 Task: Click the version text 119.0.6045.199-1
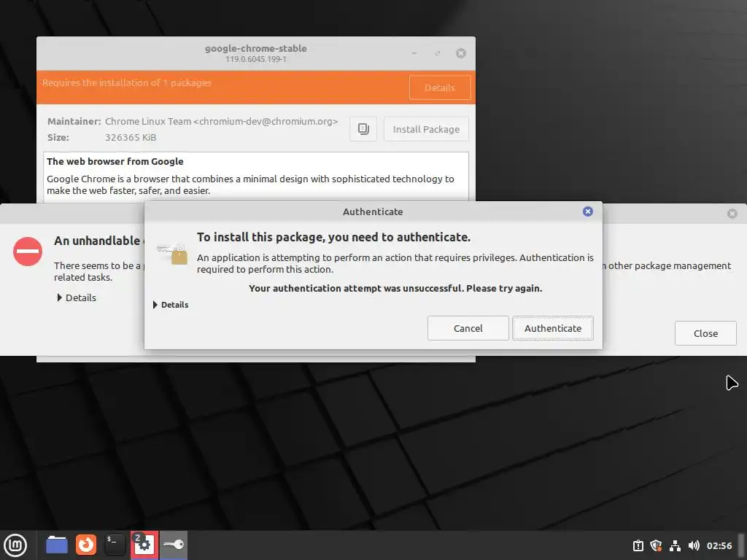point(256,59)
